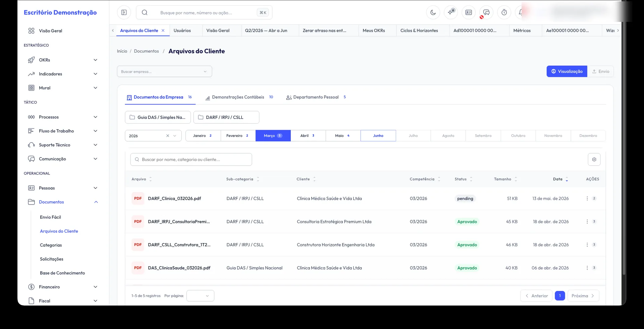Open the notifications bell
This screenshot has height=329, width=644.
521,12
